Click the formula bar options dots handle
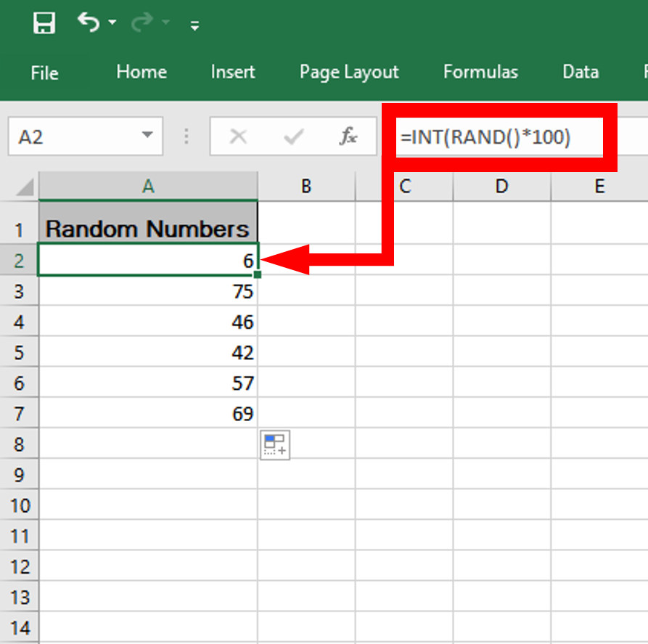Image resolution: width=648 pixels, height=644 pixels. click(x=186, y=136)
